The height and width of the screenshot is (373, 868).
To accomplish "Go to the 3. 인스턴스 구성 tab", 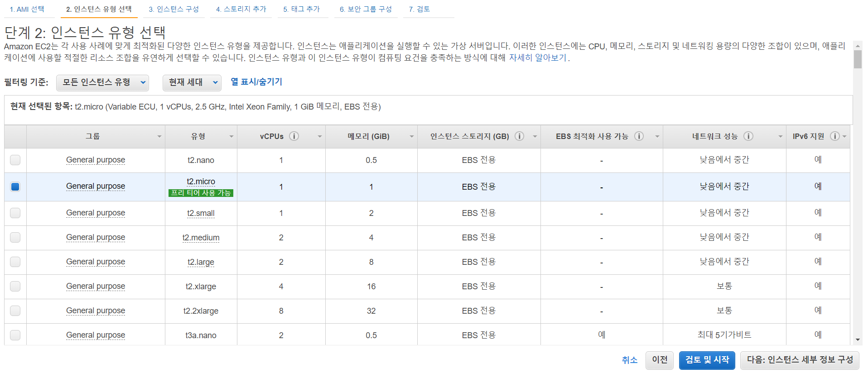I will point(174,9).
